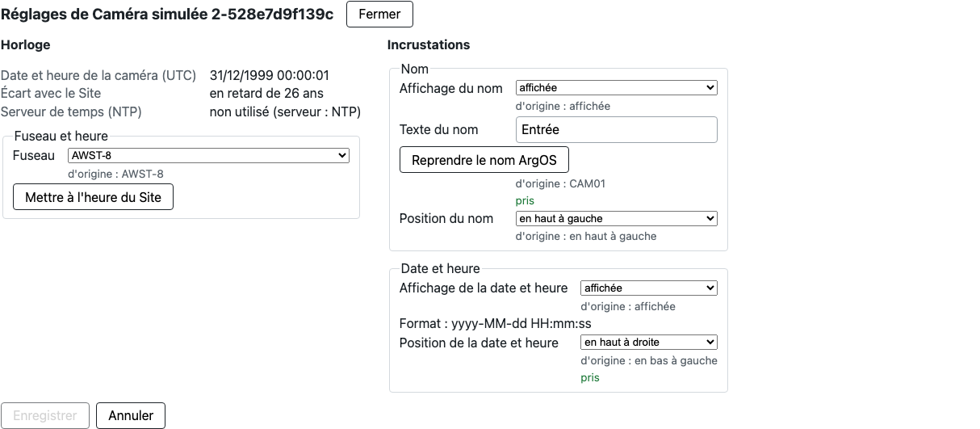This screenshot has height=429, width=980.
Task: Open the Fuseau timezone dropdown
Action: [x=208, y=155]
